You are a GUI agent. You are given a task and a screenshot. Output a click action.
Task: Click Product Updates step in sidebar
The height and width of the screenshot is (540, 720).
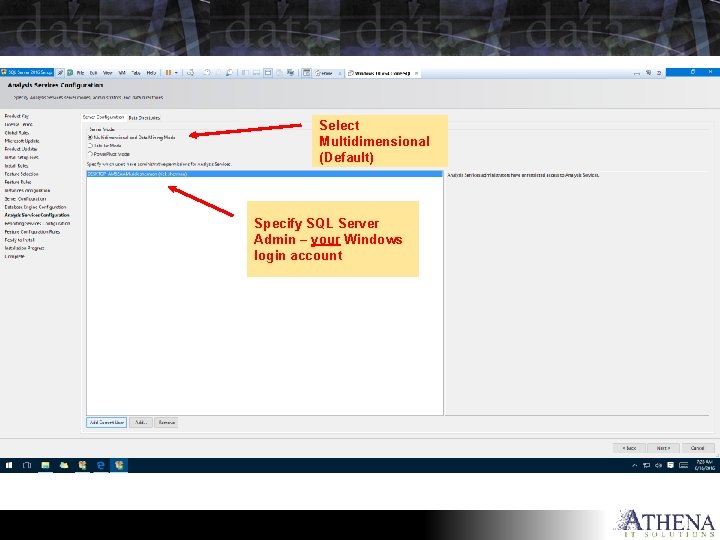(21, 149)
